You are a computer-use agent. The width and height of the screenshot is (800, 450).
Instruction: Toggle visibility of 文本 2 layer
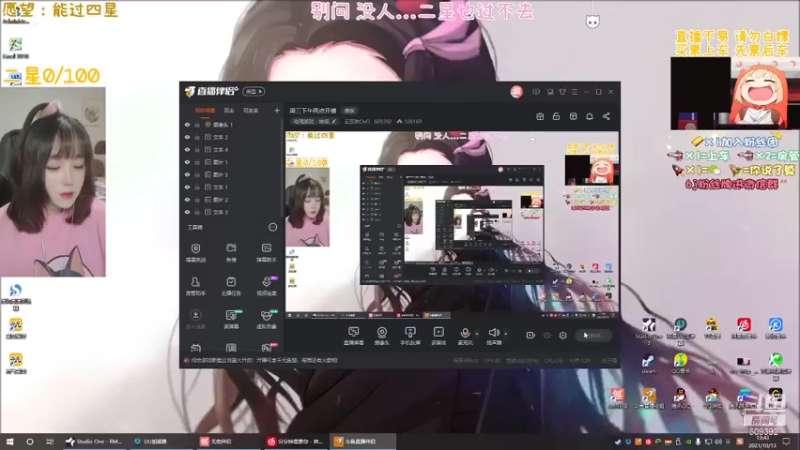pos(187,137)
